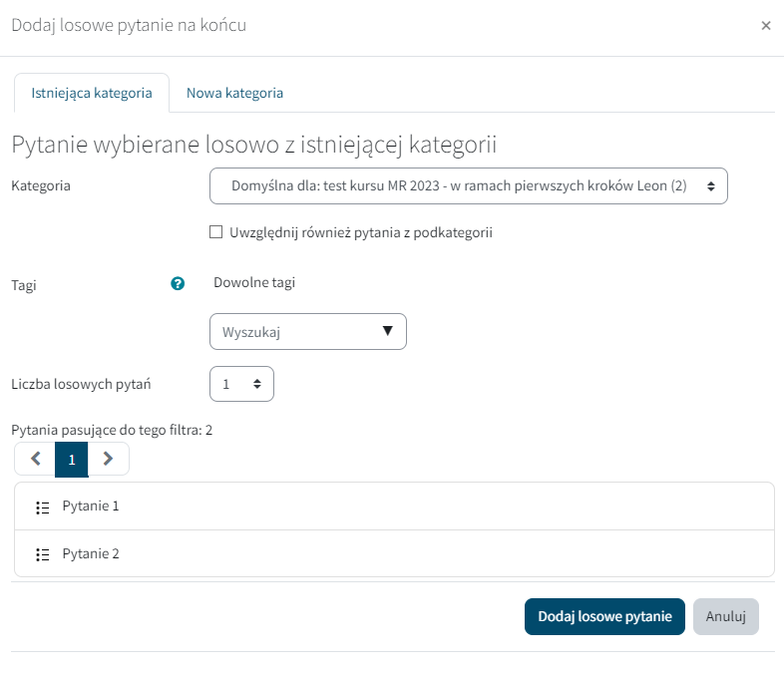Click the Liczba losowych pytań label

pyautogui.click(x=81, y=384)
